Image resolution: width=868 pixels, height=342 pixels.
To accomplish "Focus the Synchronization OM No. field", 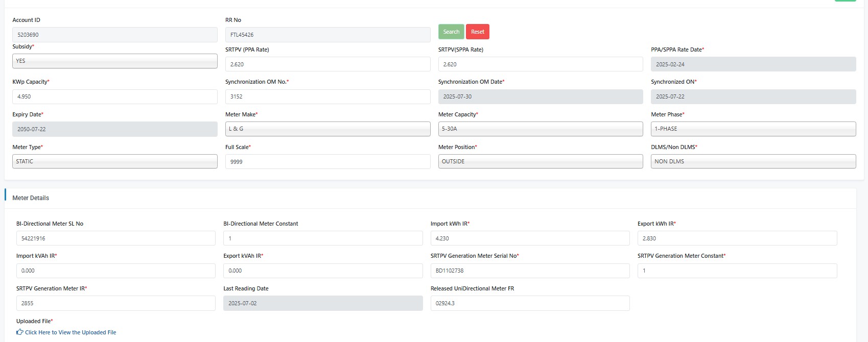I will [327, 96].
